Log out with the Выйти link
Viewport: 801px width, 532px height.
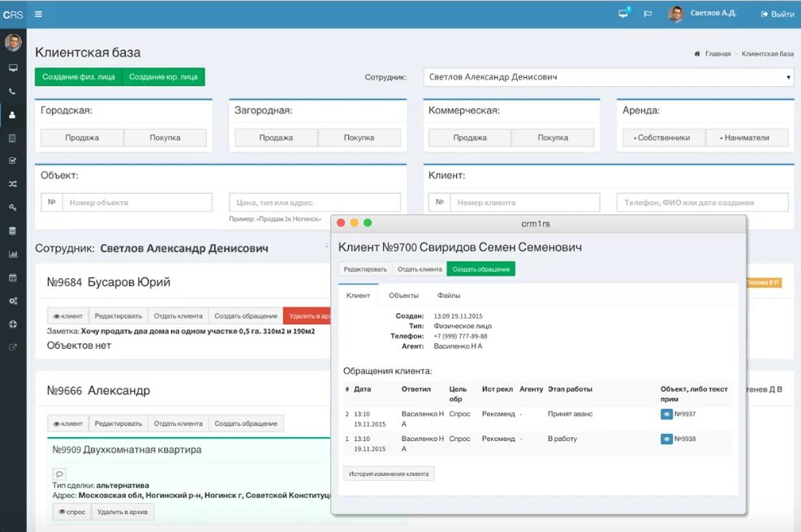(x=777, y=15)
